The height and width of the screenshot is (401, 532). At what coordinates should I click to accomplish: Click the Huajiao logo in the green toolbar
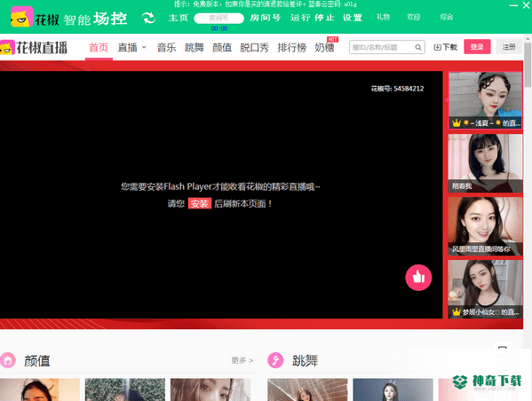point(22,17)
